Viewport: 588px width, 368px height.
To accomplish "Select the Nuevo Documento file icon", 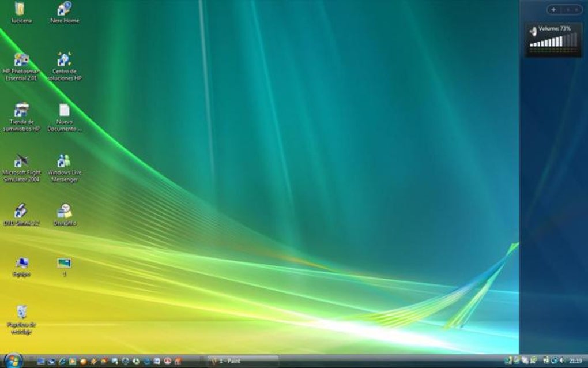I will click(65, 118).
